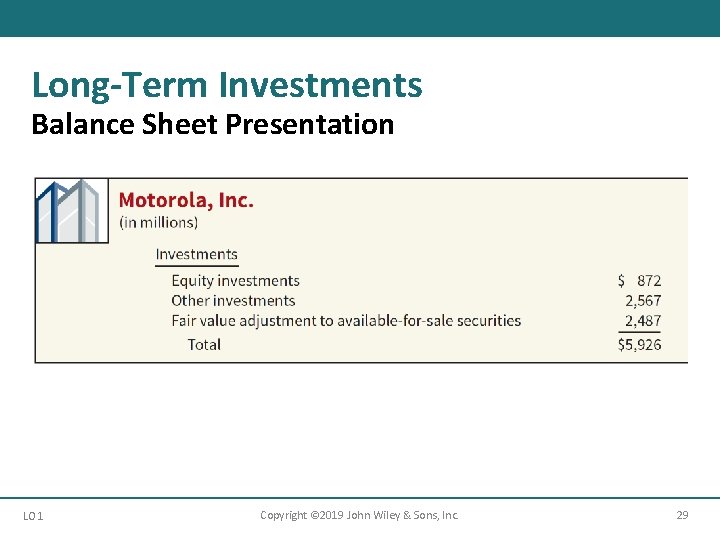
Task: Click the slide number 29
Action: click(682, 515)
